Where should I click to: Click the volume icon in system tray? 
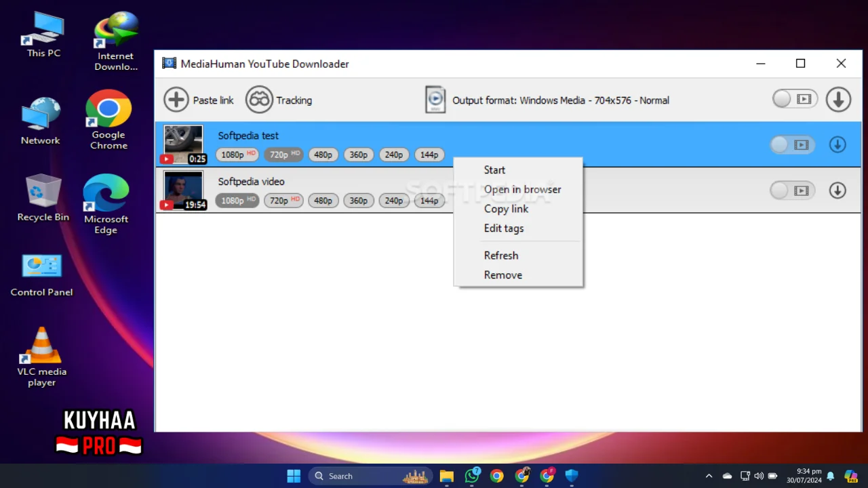[759, 476]
